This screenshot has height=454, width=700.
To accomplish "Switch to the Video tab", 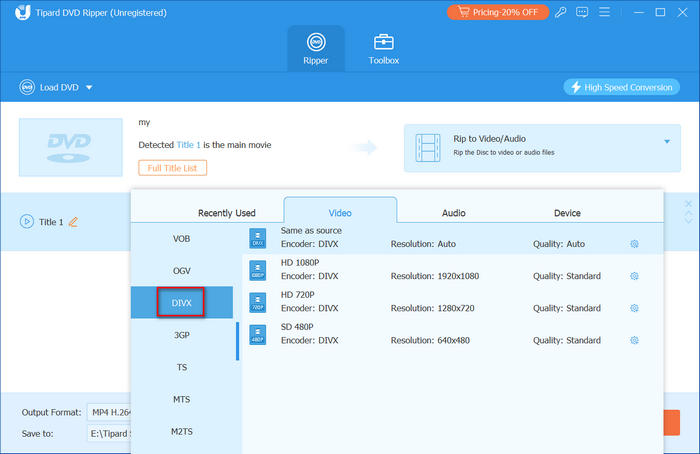I will click(x=340, y=210).
